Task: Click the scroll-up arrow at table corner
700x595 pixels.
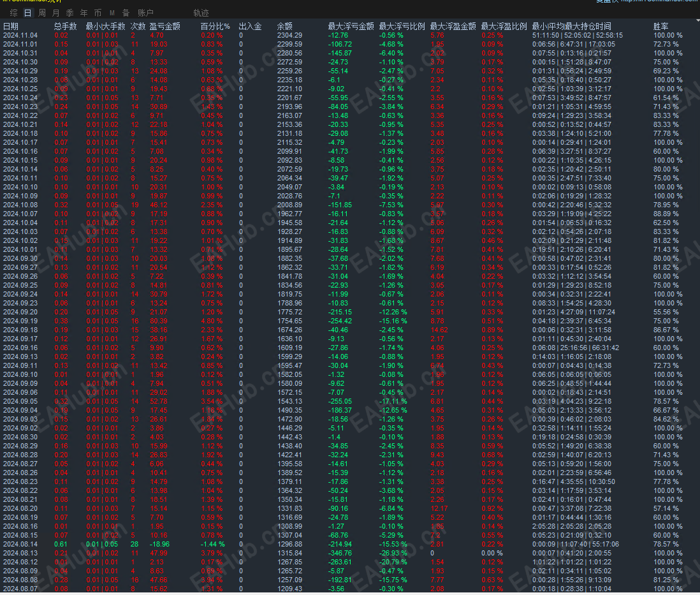Action: click(697, 20)
